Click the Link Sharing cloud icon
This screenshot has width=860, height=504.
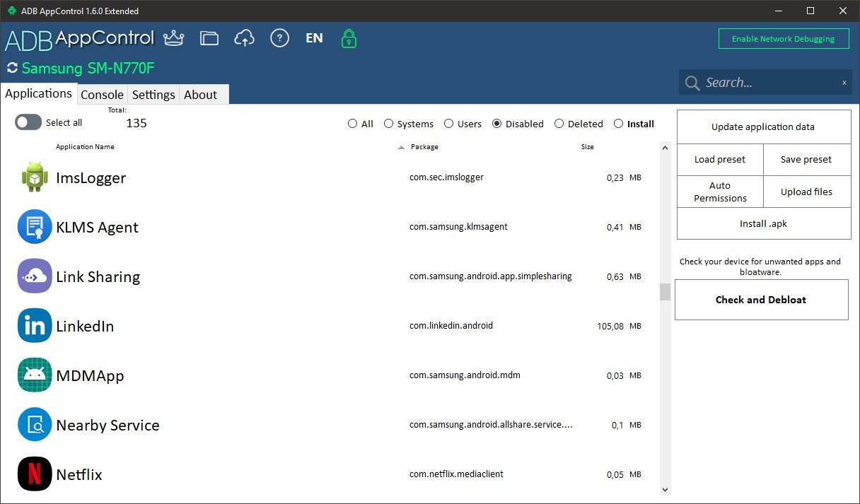pos(35,276)
